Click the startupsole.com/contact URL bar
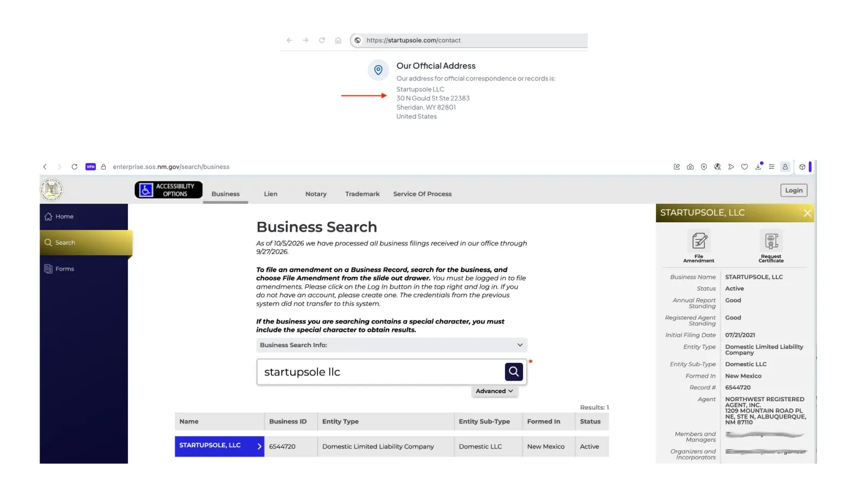 click(x=469, y=40)
